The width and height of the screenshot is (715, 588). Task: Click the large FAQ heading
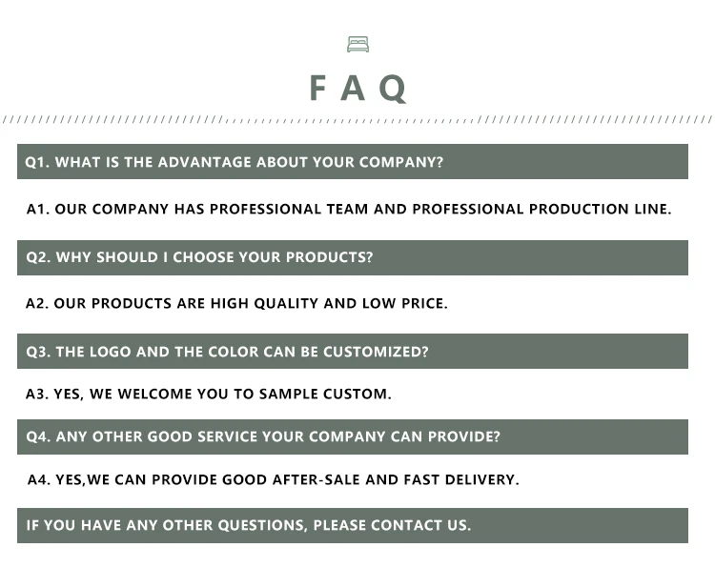(x=357, y=89)
